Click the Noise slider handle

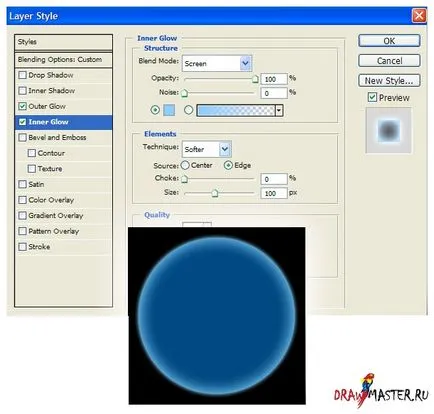(184, 93)
